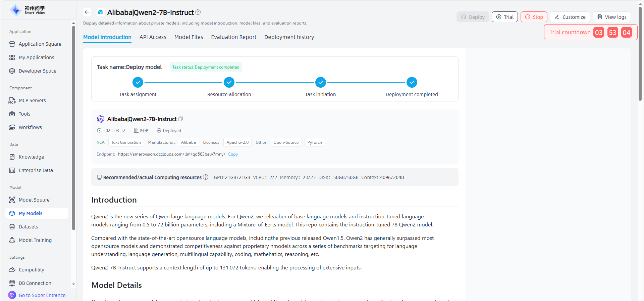Copy model name using the copy icon
The image size is (644, 301).
[x=180, y=119]
